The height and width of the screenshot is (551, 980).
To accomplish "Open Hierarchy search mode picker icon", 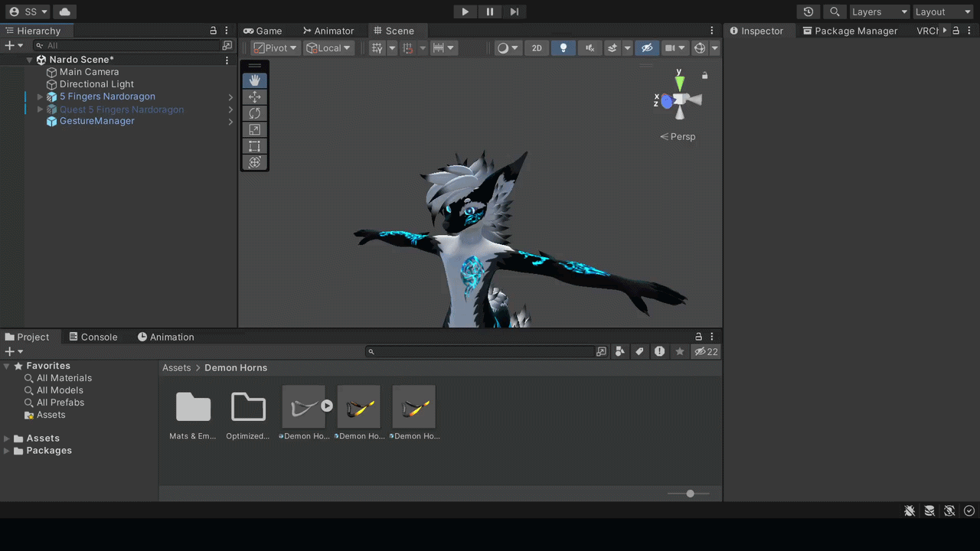I will tap(227, 46).
